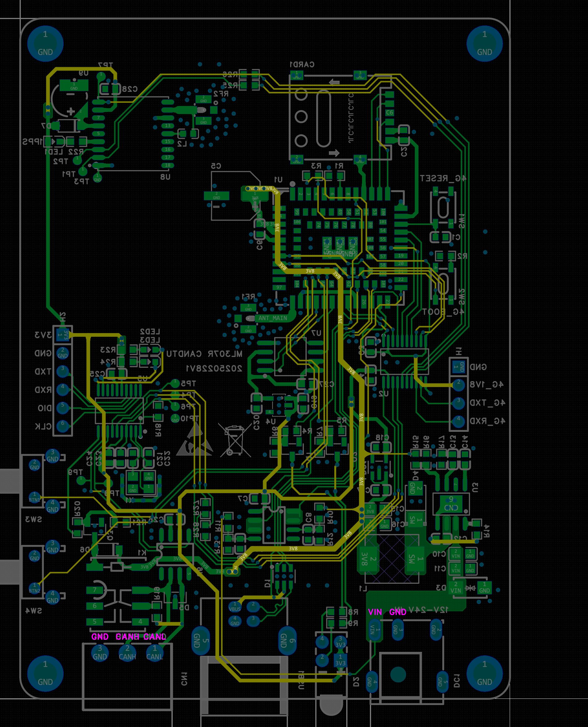Click the VIN pad 1 of the DC jack
Screen dimensions: 588x727
point(375,630)
